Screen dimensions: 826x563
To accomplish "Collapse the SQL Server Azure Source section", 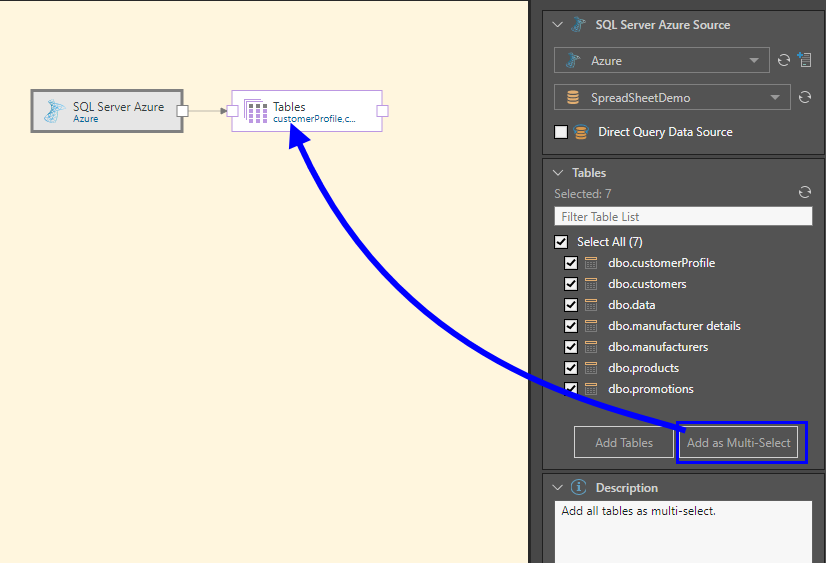I will tap(558, 25).
